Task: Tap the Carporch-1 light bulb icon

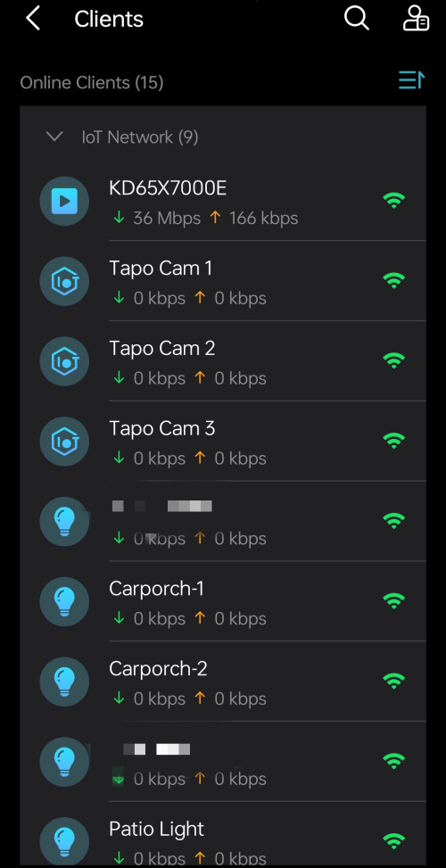Action: pyautogui.click(x=64, y=602)
